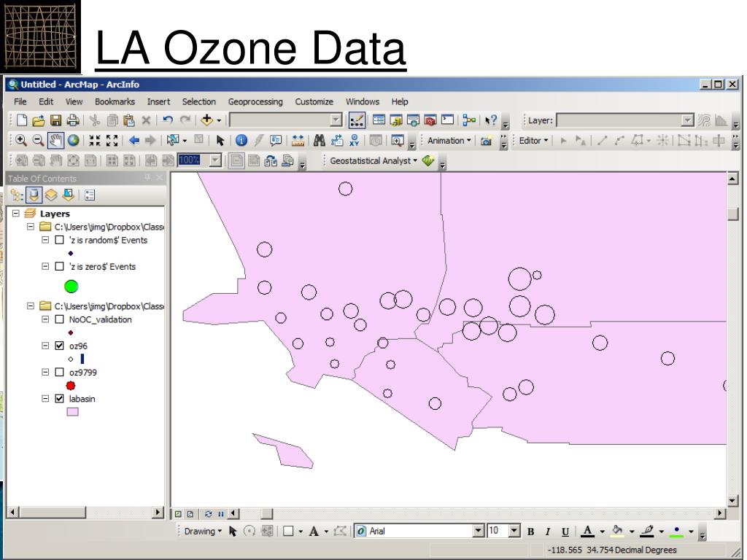
Task: Launch the Geostatistical Wizard icon
Action: [427, 161]
